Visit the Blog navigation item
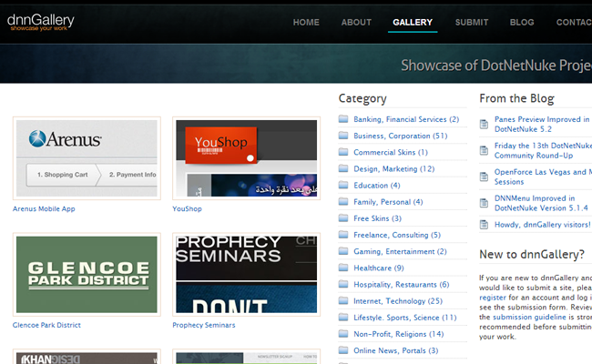Image resolution: width=592 pixels, height=364 pixels. [x=522, y=22]
